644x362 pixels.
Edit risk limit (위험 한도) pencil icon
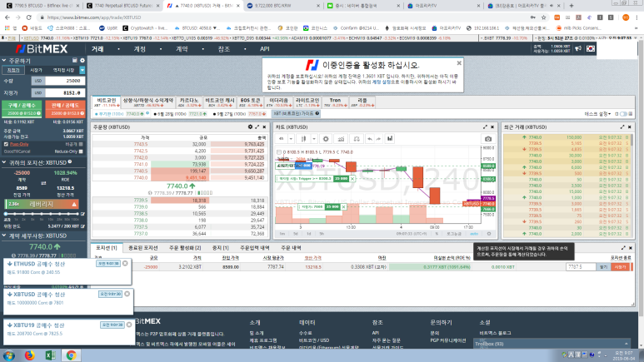point(83,226)
